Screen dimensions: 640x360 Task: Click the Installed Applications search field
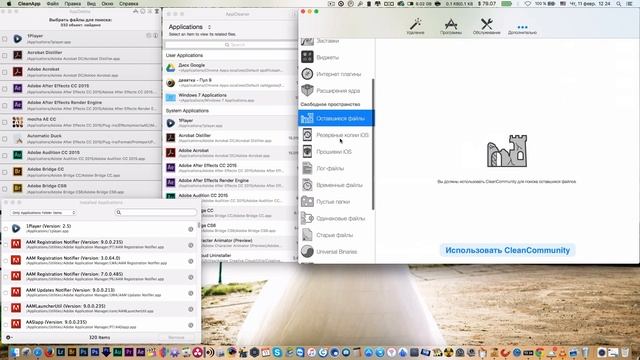tap(156, 212)
